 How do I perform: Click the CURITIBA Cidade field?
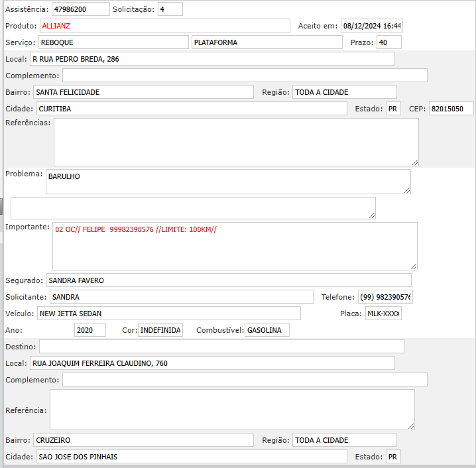(x=191, y=109)
